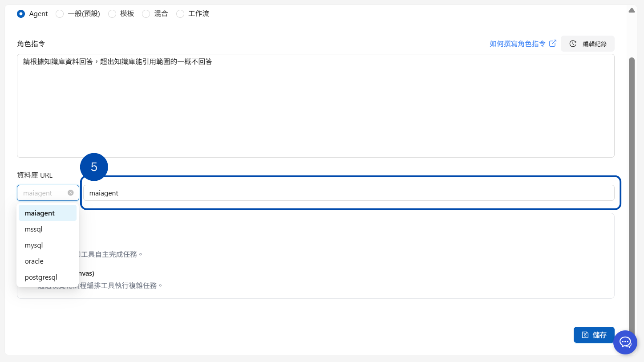Open the chat support bubble icon

point(625,342)
